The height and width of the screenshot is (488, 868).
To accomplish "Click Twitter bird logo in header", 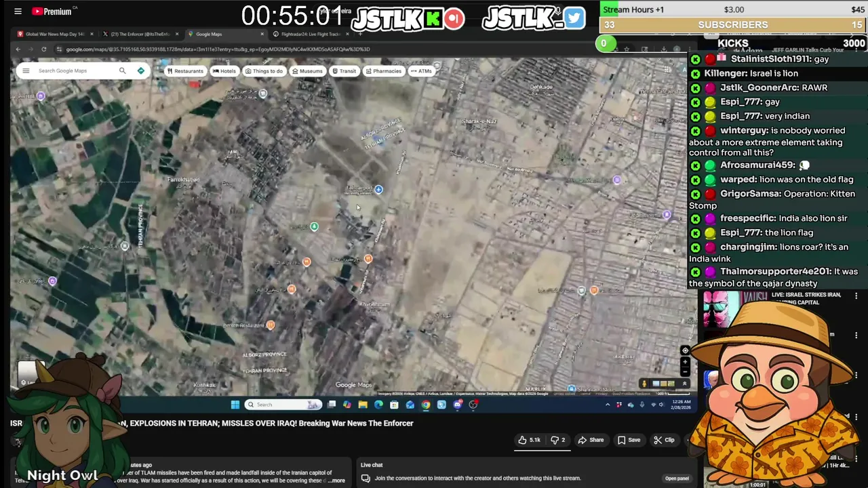I will (x=574, y=18).
